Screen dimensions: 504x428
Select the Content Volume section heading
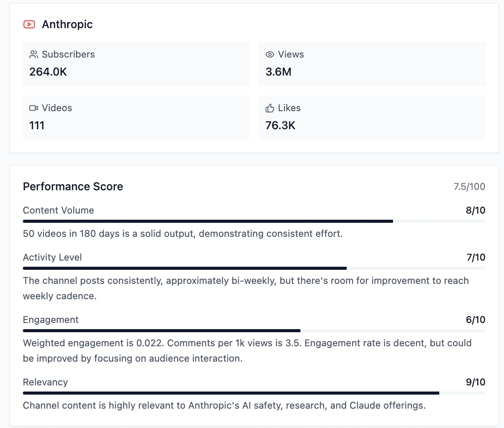[58, 210]
